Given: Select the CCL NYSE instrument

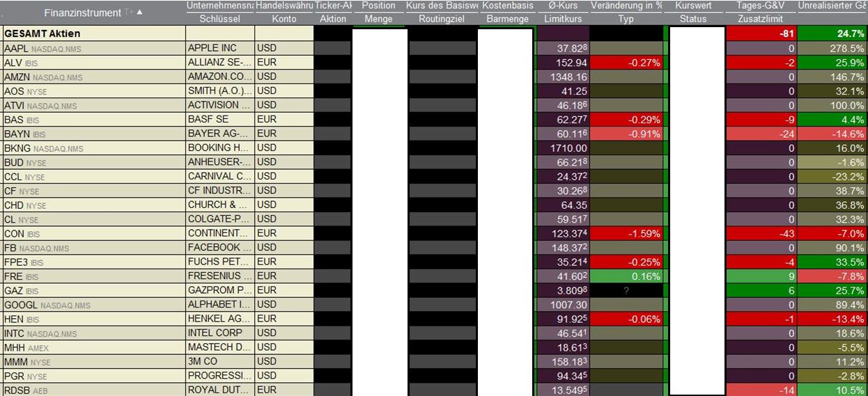Looking at the screenshot, I should pos(93,176).
